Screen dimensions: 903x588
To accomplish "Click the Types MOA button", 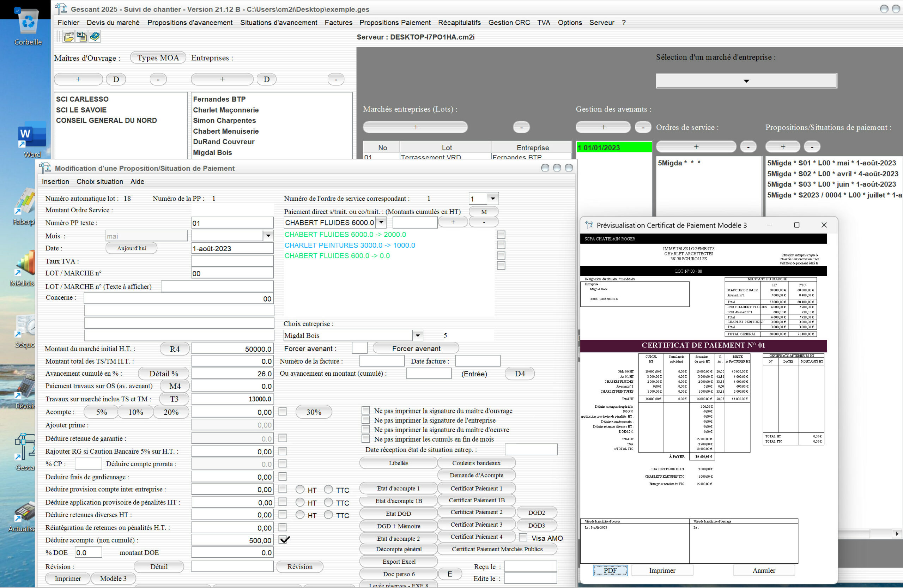I will pos(158,57).
